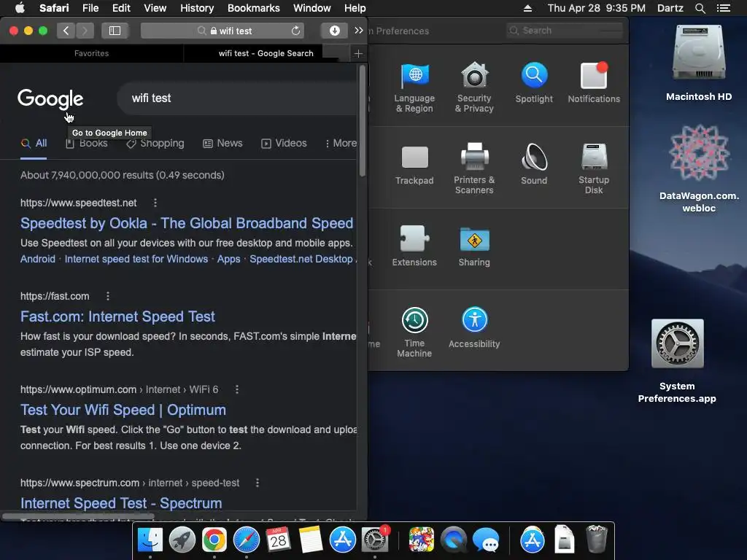Open Calendar from the Dock
This screenshot has height=560, width=747.
(x=278, y=540)
